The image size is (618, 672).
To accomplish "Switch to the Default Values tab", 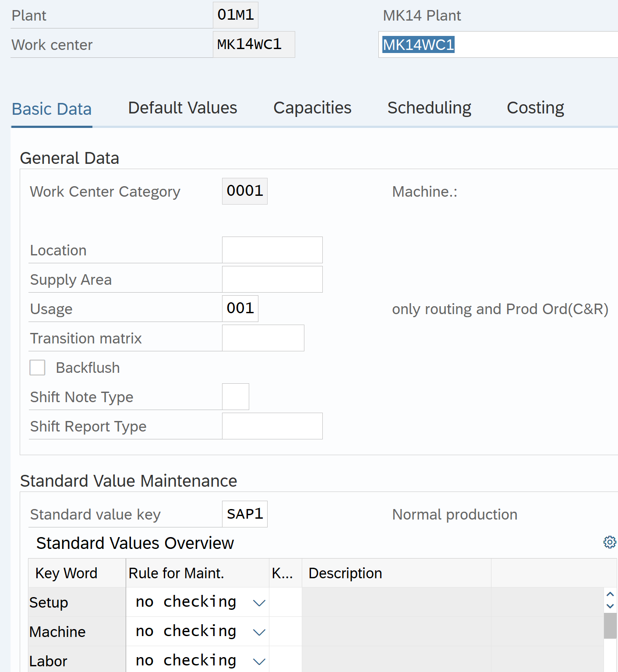I will [182, 108].
